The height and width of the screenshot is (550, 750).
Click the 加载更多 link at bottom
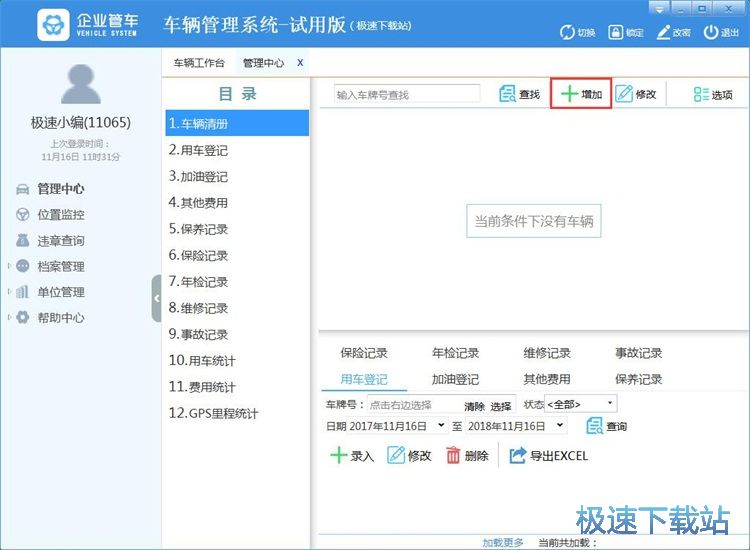502,543
